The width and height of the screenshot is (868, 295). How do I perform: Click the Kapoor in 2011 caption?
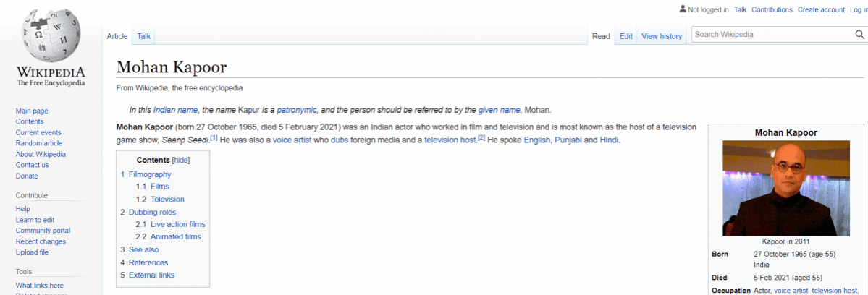click(x=785, y=241)
